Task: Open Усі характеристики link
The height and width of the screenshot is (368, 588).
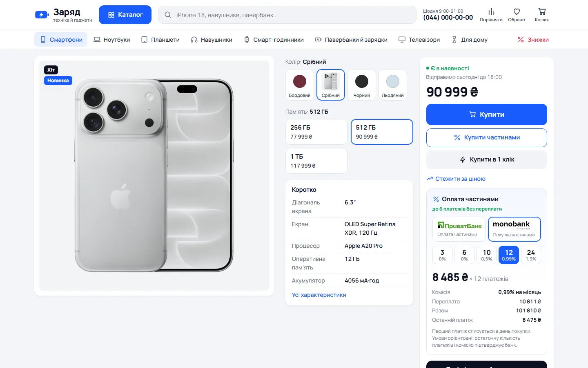Action: 319,295
